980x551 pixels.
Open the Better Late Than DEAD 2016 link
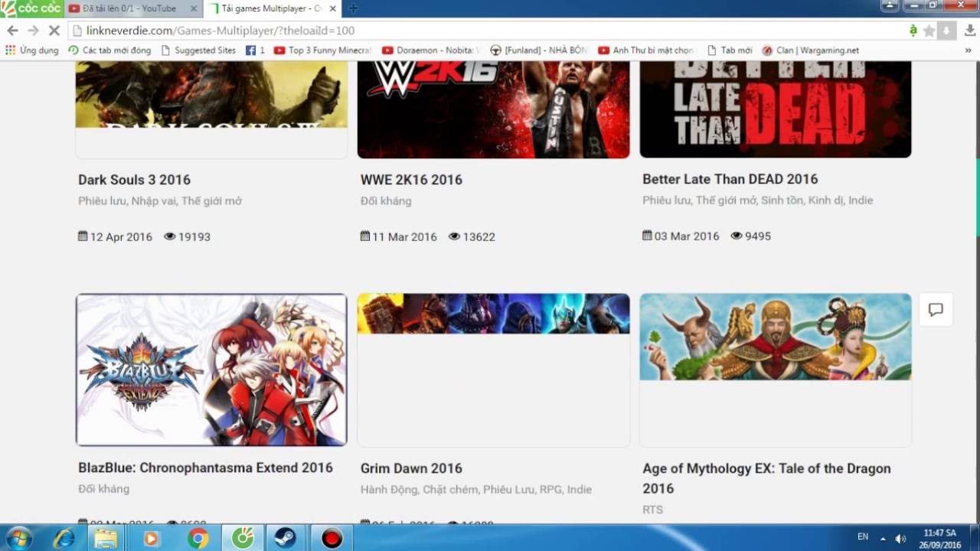point(730,179)
